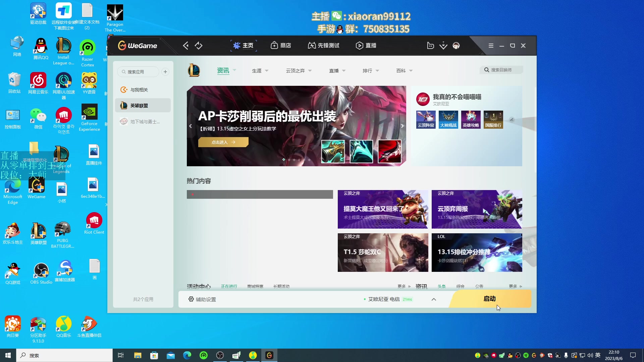
Task: Open 提莫大魔王他又回来了 article card
Action: 383,209
